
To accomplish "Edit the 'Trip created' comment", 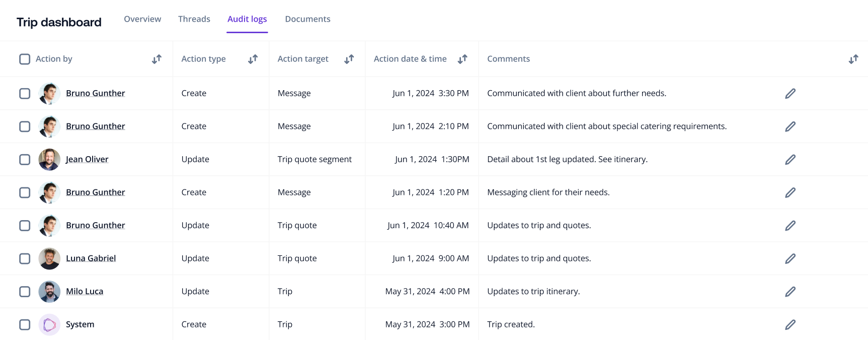I will [x=790, y=324].
